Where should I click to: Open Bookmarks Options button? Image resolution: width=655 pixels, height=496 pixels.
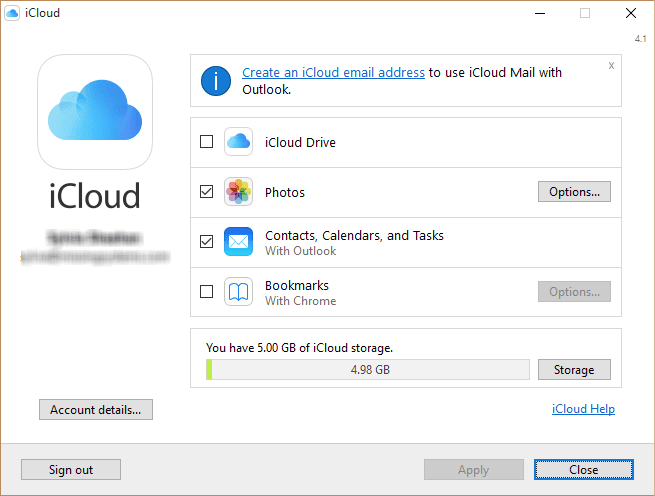(x=574, y=292)
